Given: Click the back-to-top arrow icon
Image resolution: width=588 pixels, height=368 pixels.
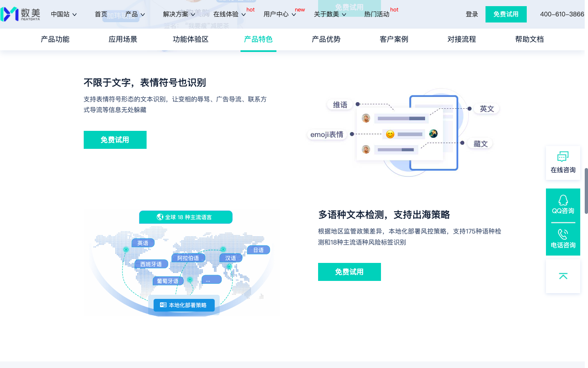Looking at the screenshot, I should (x=563, y=276).
